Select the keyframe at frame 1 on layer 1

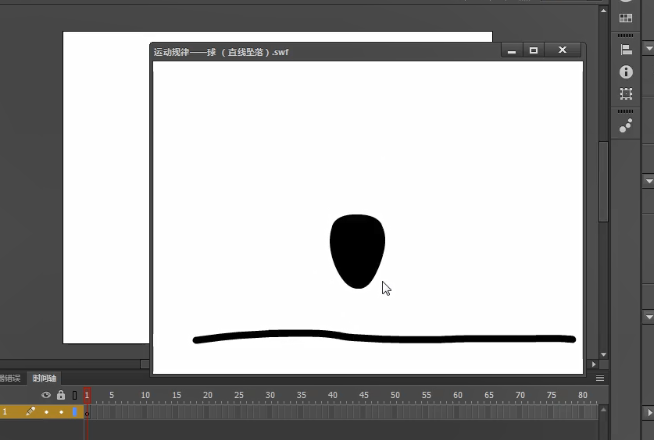87,412
